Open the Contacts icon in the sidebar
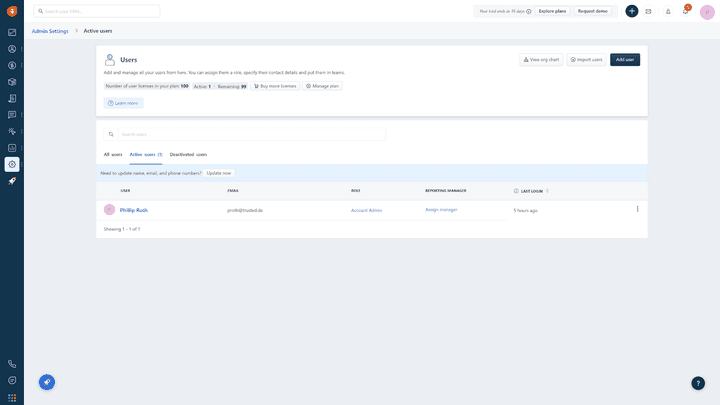 tap(12, 49)
